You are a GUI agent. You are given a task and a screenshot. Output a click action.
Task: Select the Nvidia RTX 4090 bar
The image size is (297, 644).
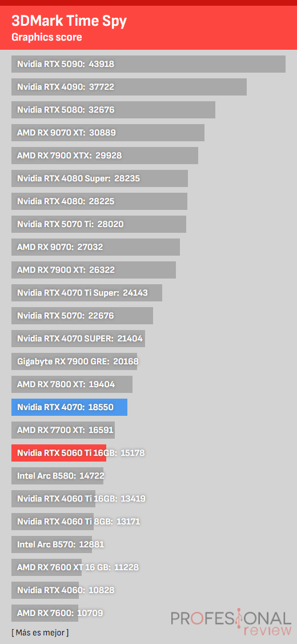(x=129, y=87)
